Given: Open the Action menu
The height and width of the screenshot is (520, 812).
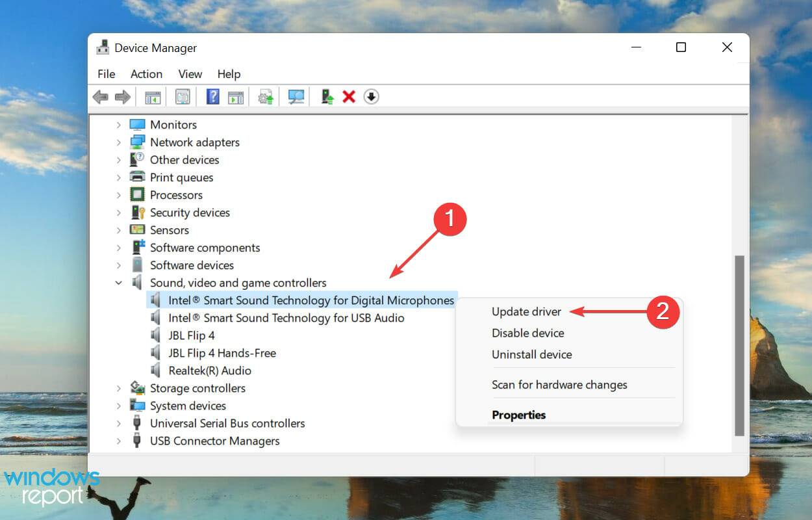Looking at the screenshot, I should pyautogui.click(x=146, y=73).
